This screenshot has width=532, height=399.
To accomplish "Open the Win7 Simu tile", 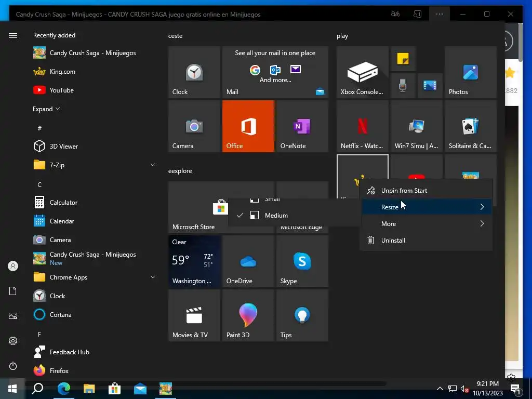I will [417, 126].
